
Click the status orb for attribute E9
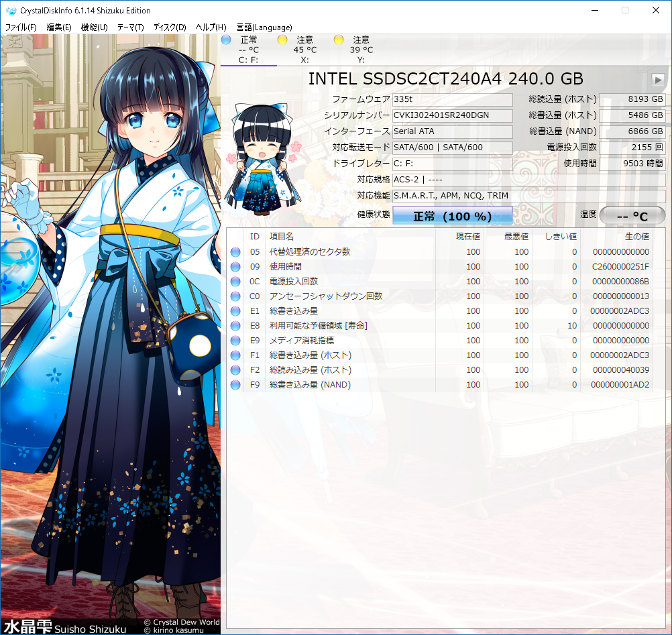235,341
